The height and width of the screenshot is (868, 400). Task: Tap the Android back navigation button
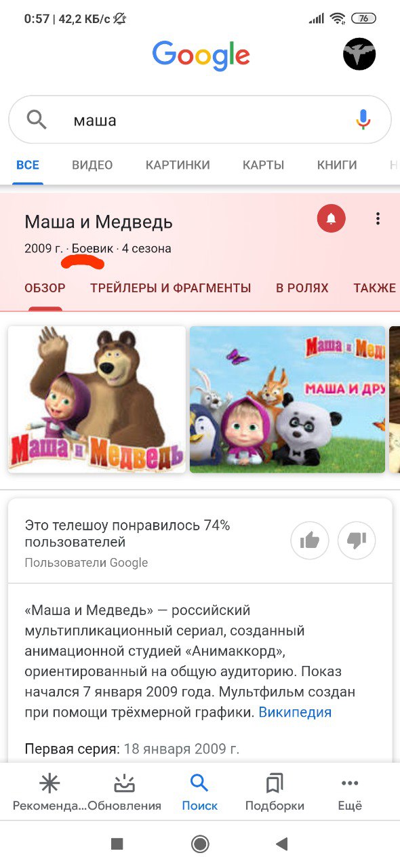point(282,844)
